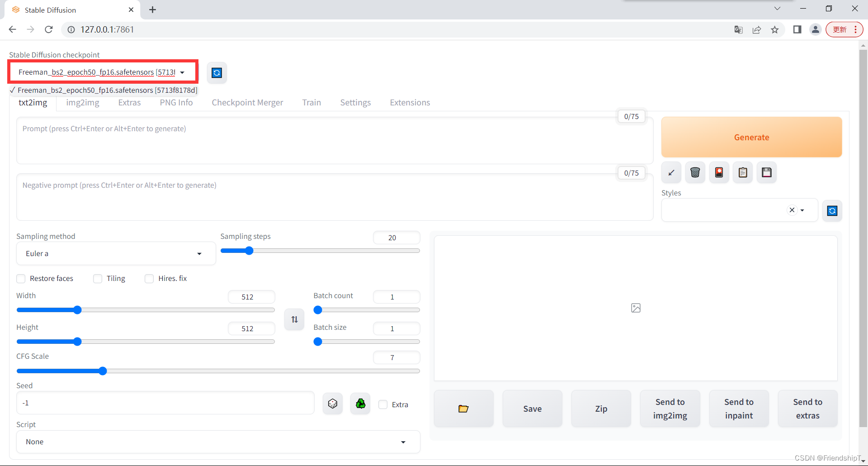The width and height of the screenshot is (868, 466).
Task: Randomize the seed with the dice icon
Action: 333,404
